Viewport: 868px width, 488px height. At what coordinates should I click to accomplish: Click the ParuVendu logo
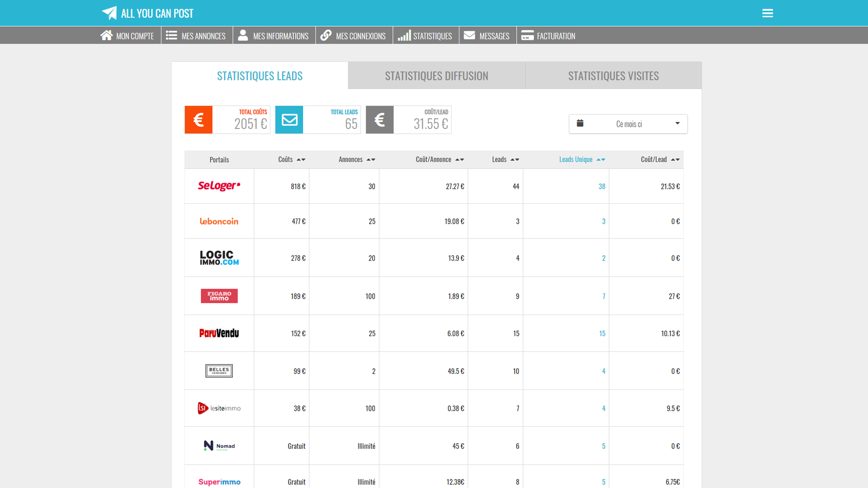click(x=219, y=333)
